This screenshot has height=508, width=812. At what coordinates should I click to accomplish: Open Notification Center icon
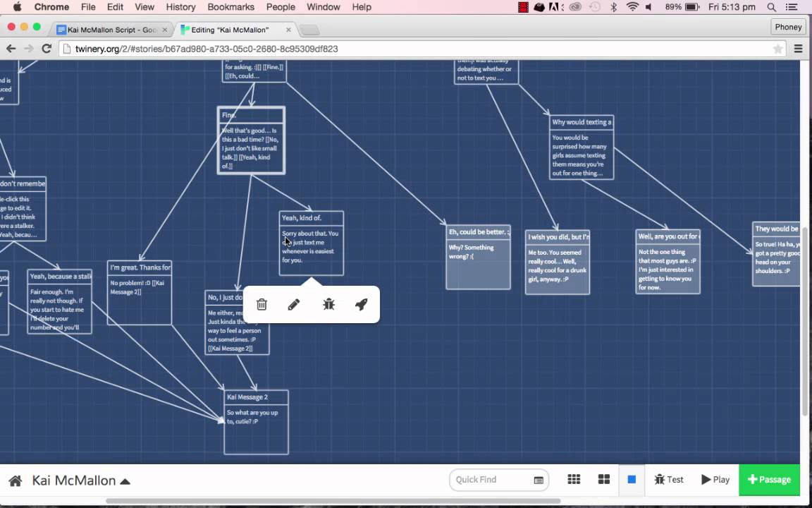792,7
